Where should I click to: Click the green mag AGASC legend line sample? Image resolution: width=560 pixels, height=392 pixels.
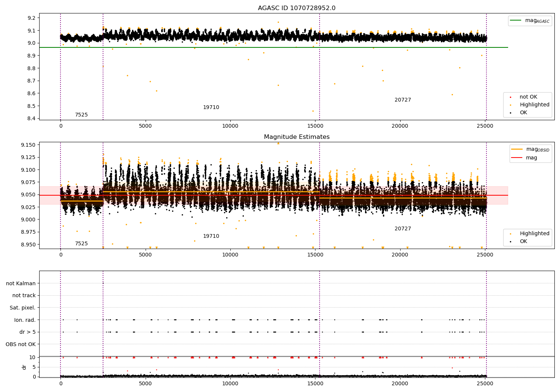516,21
